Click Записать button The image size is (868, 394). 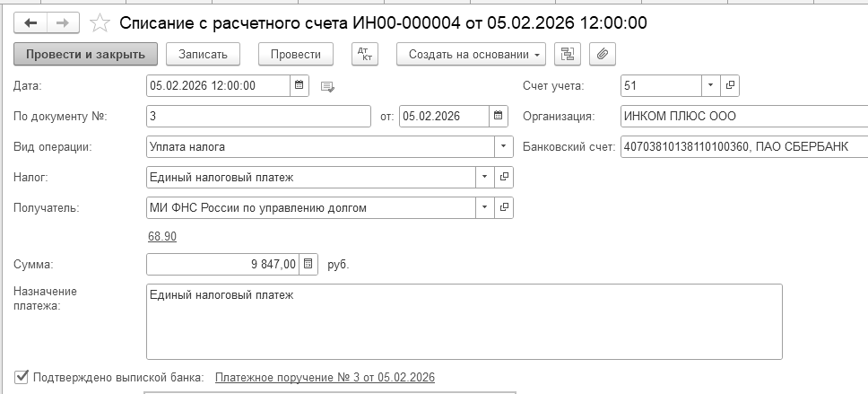click(x=204, y=55)
